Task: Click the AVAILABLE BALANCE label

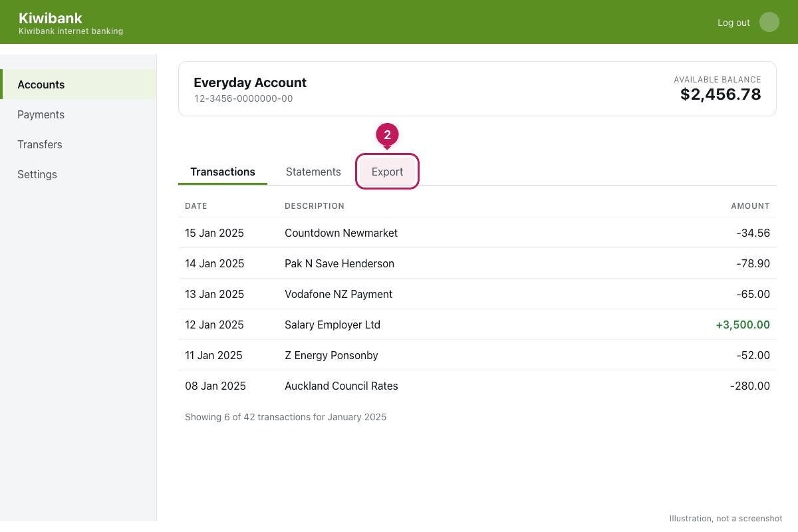Action: click(x=718, y=79)
